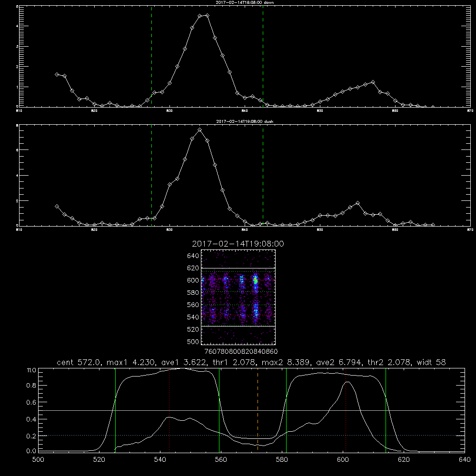The width and height of the screenshot is (476, 476).
Task: Click the 'ave2 6.794' value in the stats line
Action: coord(339,362)
